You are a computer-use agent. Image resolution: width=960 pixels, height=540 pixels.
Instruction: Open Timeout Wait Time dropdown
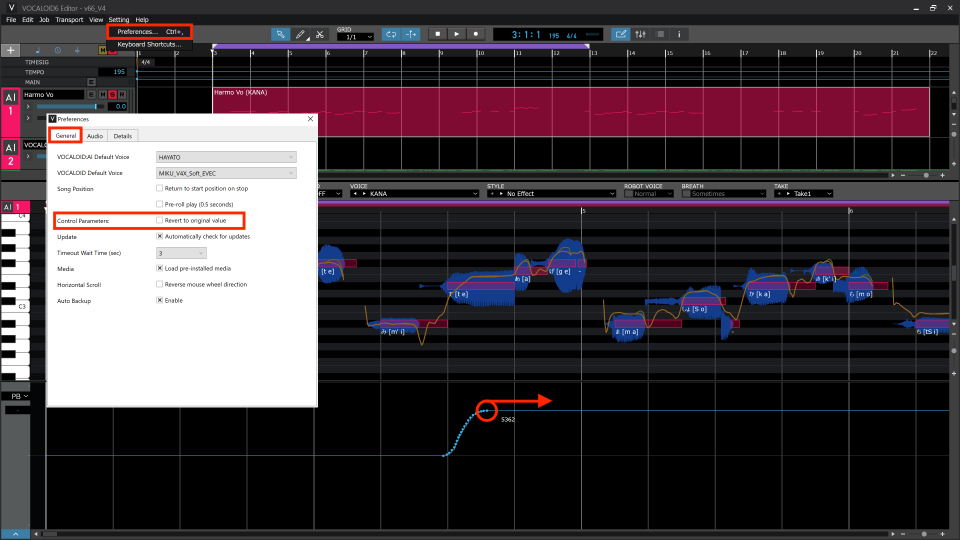pyautogui.click(x=181, y=253)
